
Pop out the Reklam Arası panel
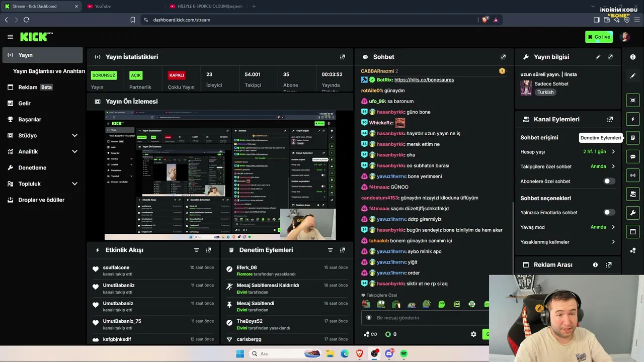[x=609, y=264]
